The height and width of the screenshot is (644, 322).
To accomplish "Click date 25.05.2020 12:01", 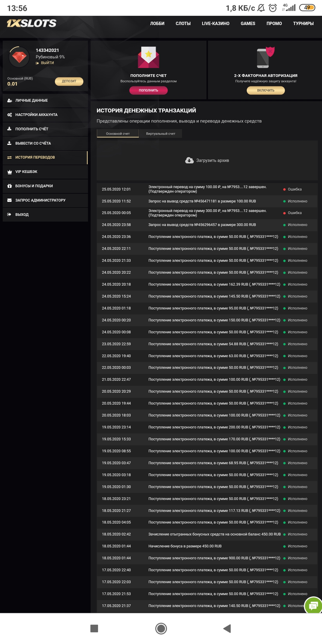I will point(116,189).
